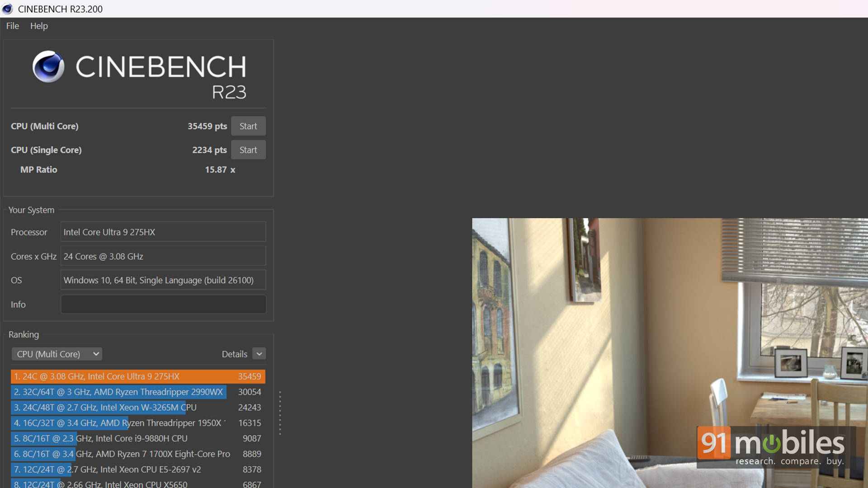Open the File menu

coord(13,26)
